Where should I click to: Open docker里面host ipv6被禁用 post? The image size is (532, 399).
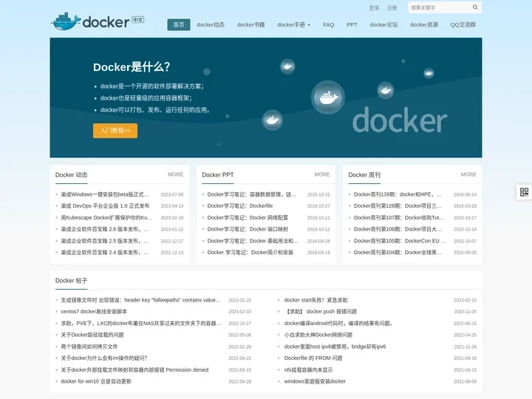coord(335,347)
